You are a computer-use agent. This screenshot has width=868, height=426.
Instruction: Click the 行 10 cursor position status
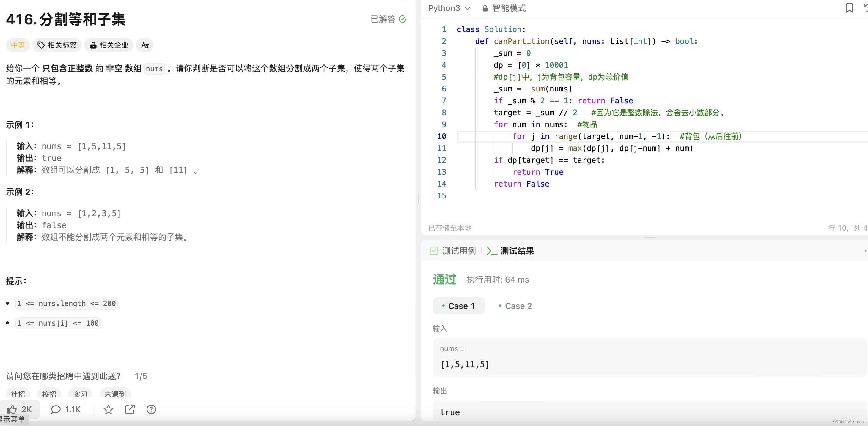[847, 228]
